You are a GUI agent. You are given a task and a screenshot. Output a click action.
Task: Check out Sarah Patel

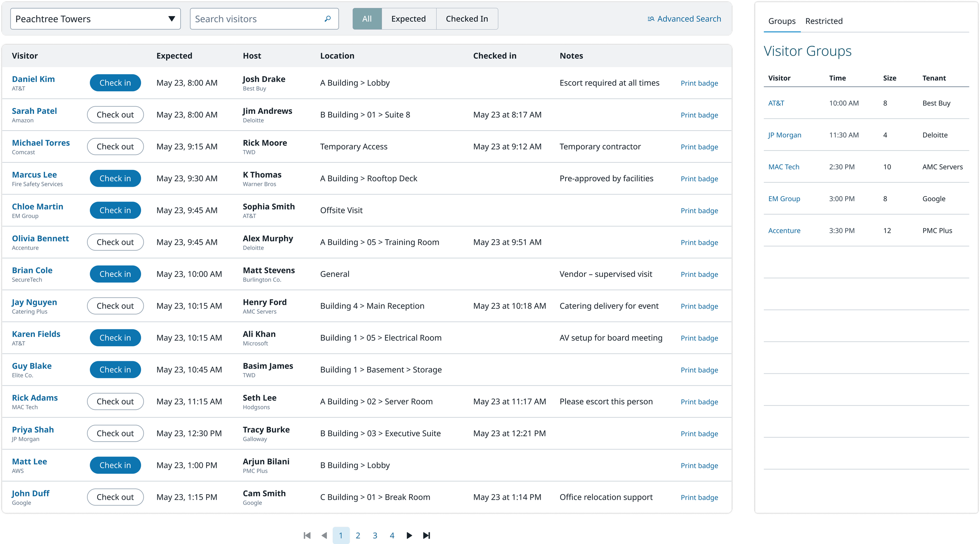[x=115, y=115]
